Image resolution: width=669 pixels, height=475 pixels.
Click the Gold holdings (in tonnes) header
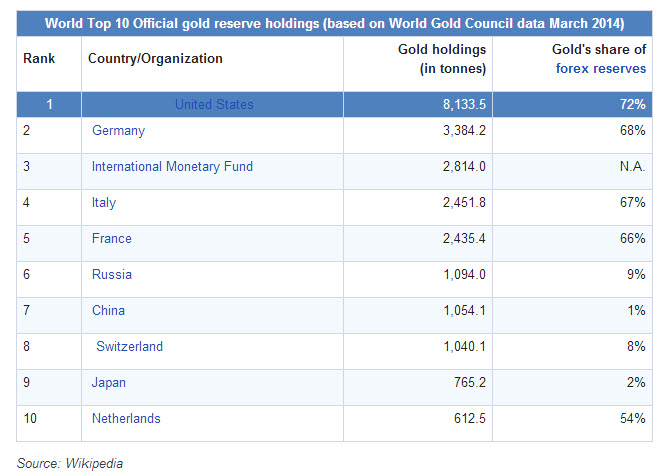tap(442, 59)
